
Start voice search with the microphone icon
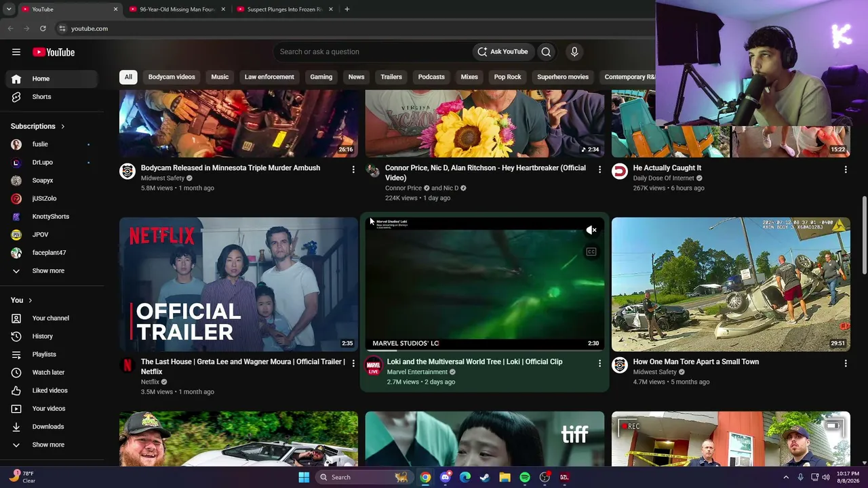pos(574,52)
